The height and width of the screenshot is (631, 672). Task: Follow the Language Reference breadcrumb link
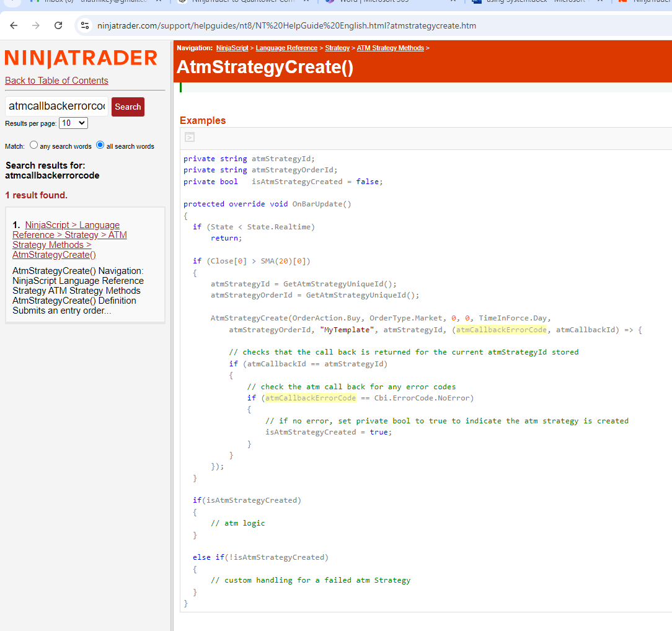point(286,48)
